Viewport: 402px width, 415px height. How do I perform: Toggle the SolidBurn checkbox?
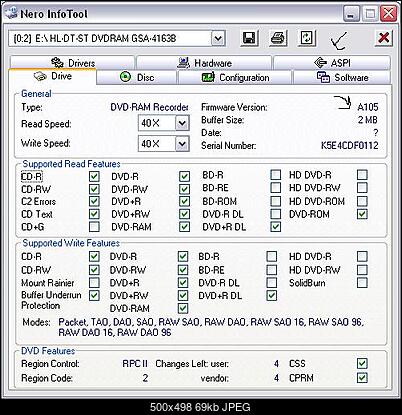[362, 283]
